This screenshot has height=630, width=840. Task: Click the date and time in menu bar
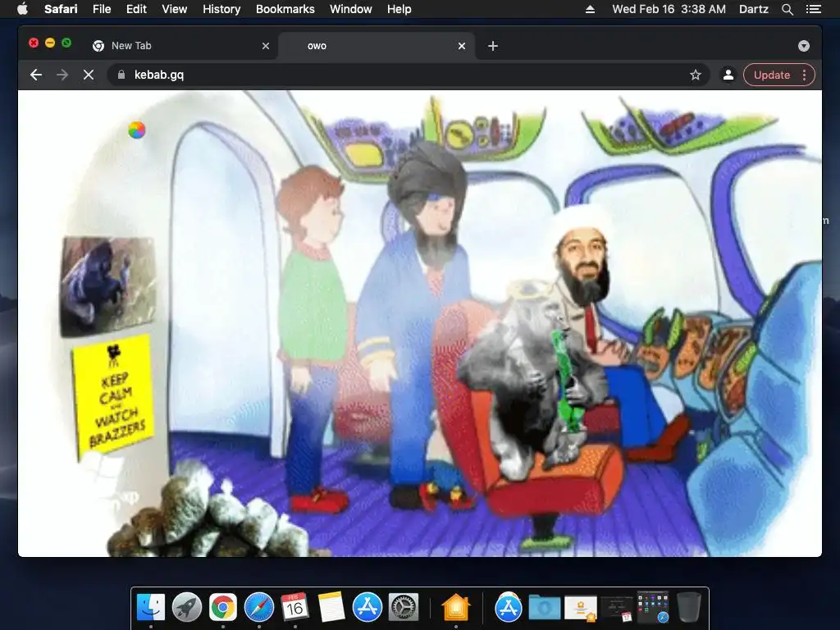tap(669, 9)
